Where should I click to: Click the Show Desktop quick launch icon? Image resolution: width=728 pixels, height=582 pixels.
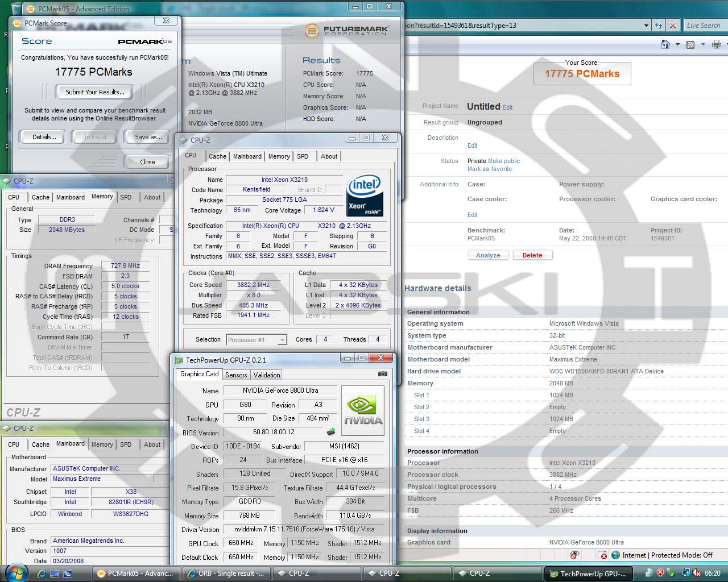coord(55,573)
